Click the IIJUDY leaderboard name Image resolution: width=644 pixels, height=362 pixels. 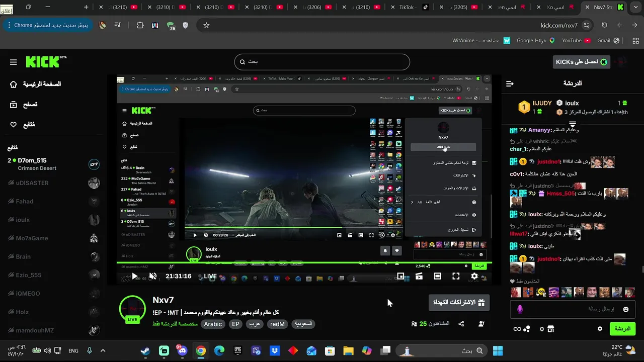(542, 103)
